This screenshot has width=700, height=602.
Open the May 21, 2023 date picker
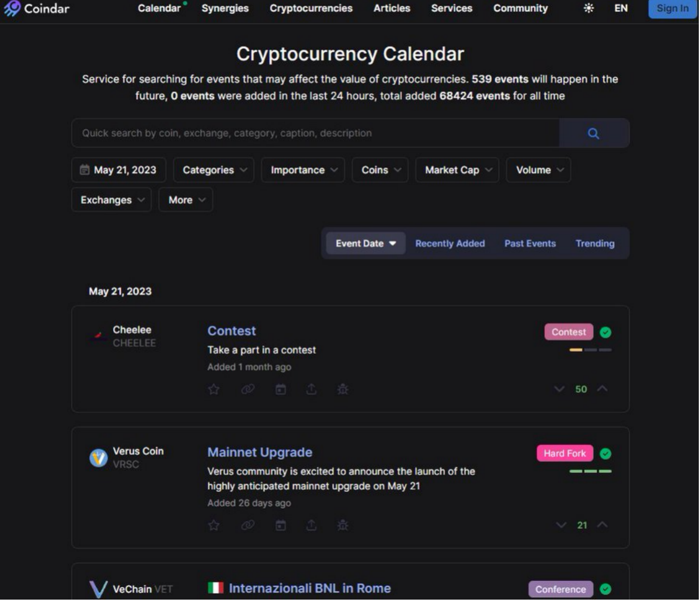point(119,170)
